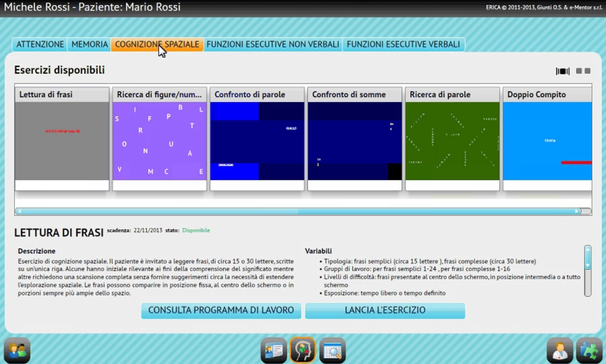Image resolution: width=606 pixels, height=364 pixels.
Task: Open the patient ID card icon
Action: pyautogui.click(x=274, y=350)
